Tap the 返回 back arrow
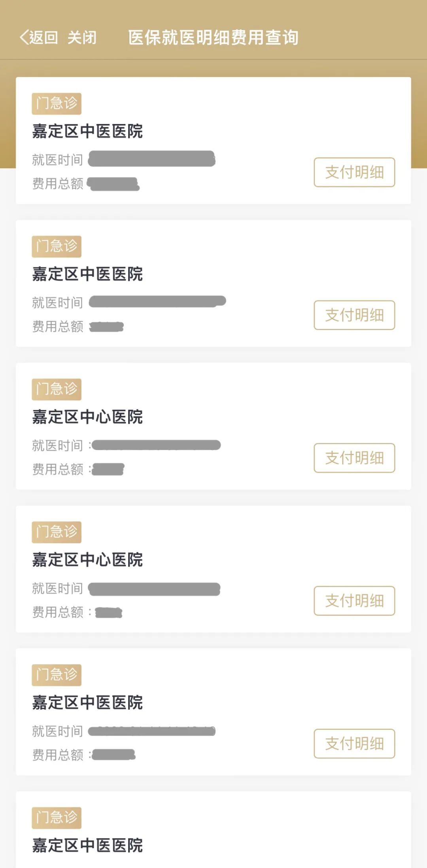 click(x=38, y=38)
